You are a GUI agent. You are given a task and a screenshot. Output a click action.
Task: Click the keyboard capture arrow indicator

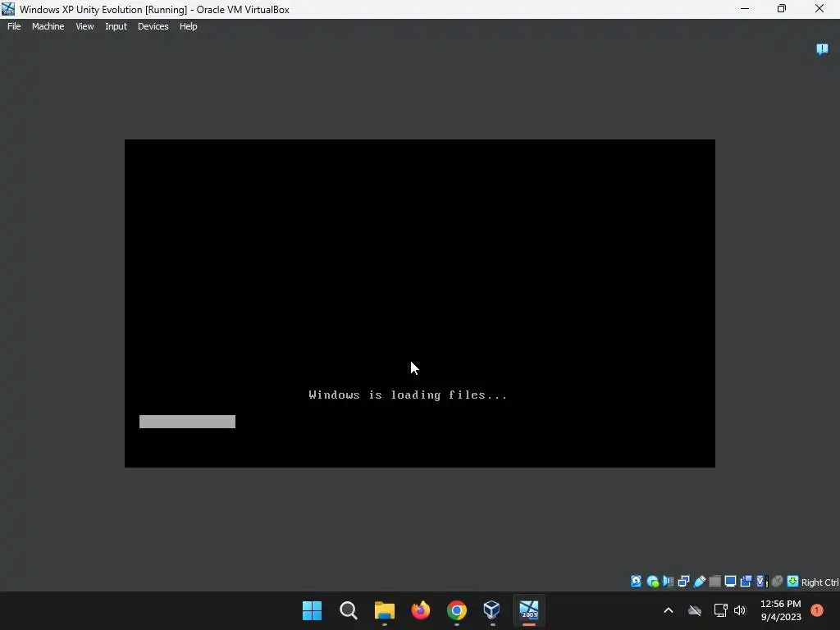point(792,582)
